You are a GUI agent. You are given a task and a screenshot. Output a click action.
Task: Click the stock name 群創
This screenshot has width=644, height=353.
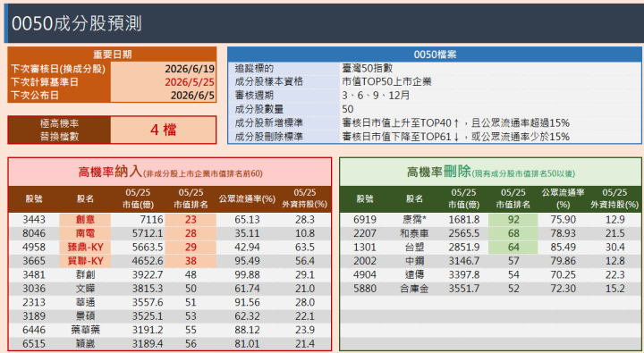[85, 274]
